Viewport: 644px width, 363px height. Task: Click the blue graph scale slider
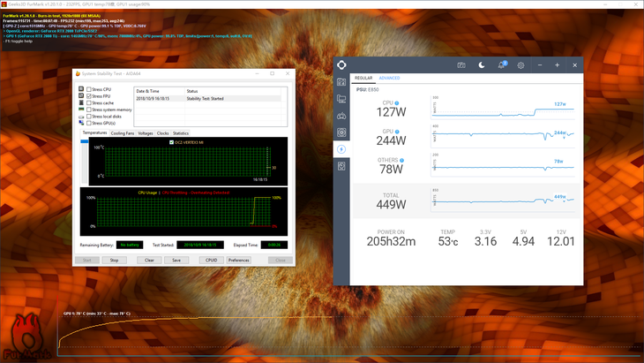(85, 141)
